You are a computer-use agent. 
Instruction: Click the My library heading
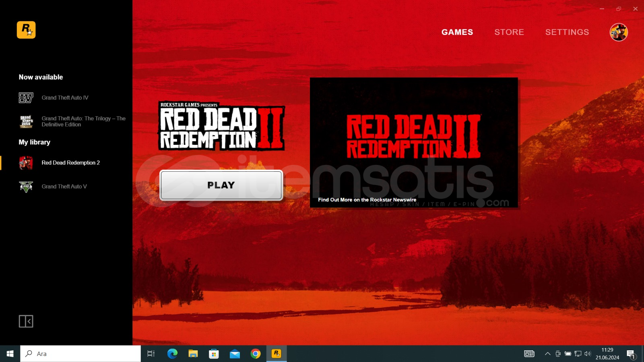tap(34, 142)
